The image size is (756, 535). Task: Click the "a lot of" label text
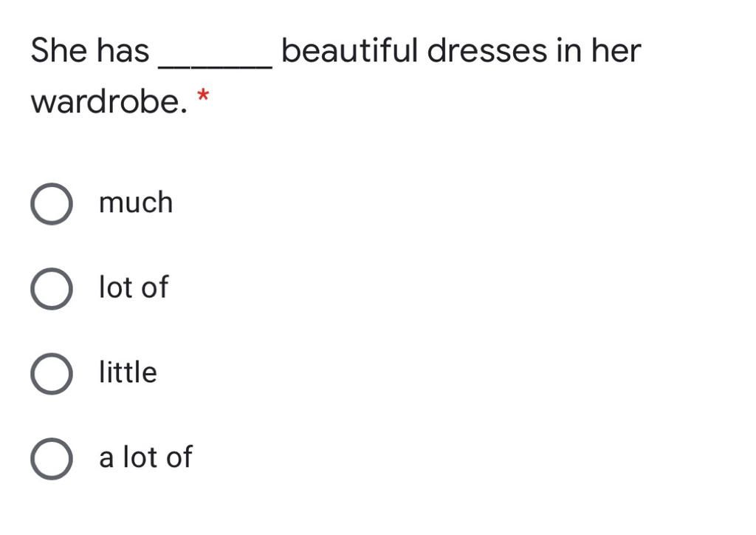click(x=145, y=457)
